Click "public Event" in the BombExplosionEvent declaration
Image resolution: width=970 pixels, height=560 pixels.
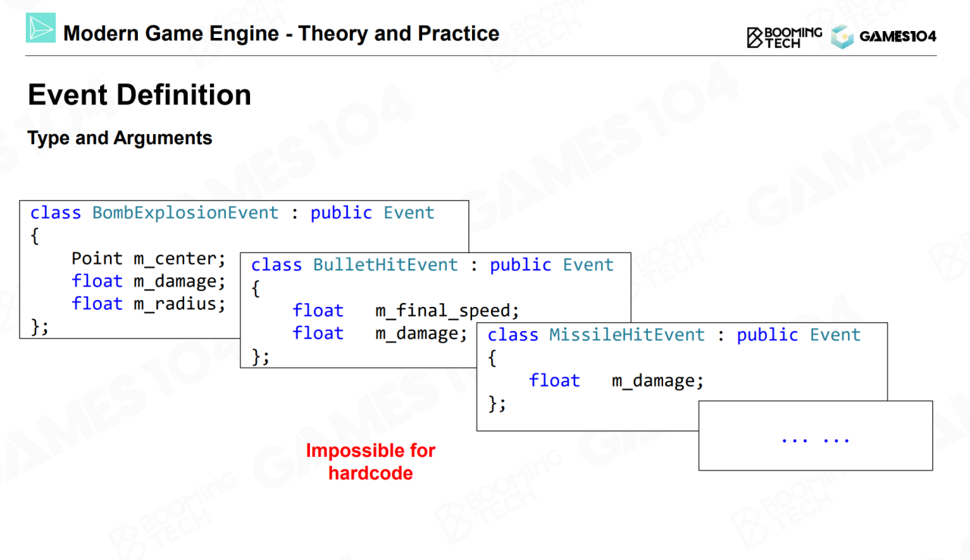372,213
